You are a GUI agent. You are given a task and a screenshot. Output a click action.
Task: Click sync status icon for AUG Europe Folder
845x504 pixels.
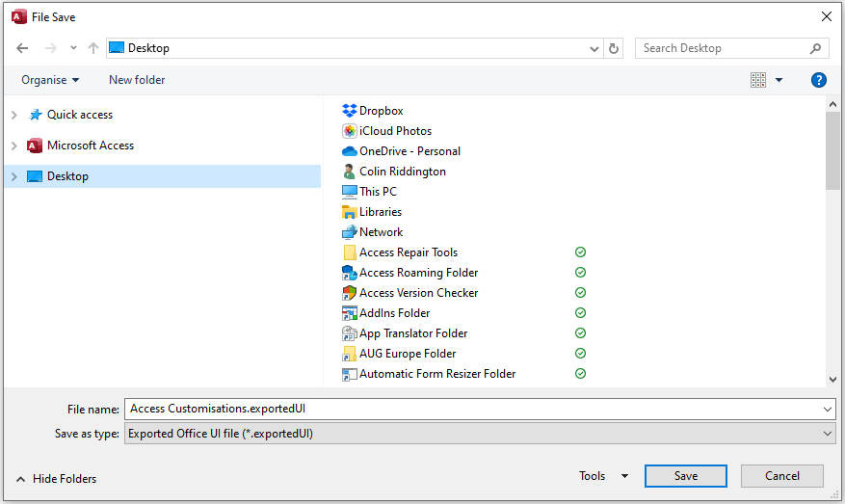point(580,354)
